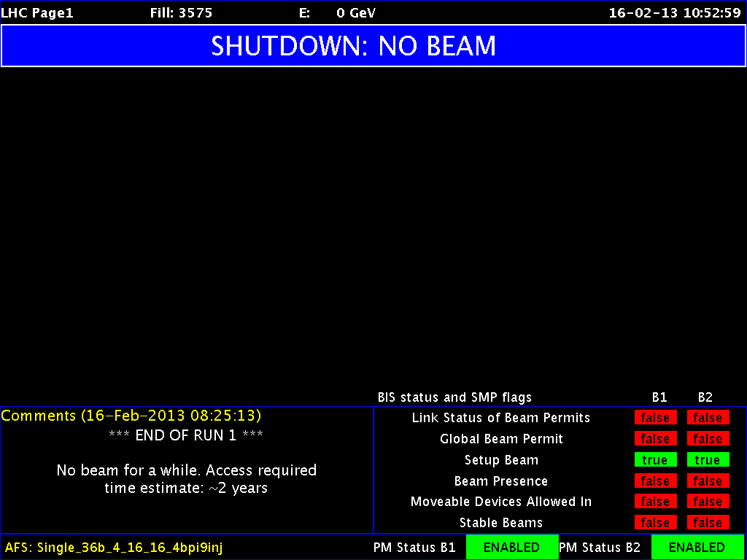747x560 pixels.
Task: Click the Moveable Devices Allowed In label
Action: pyautogui.click(x=501, y=502)
